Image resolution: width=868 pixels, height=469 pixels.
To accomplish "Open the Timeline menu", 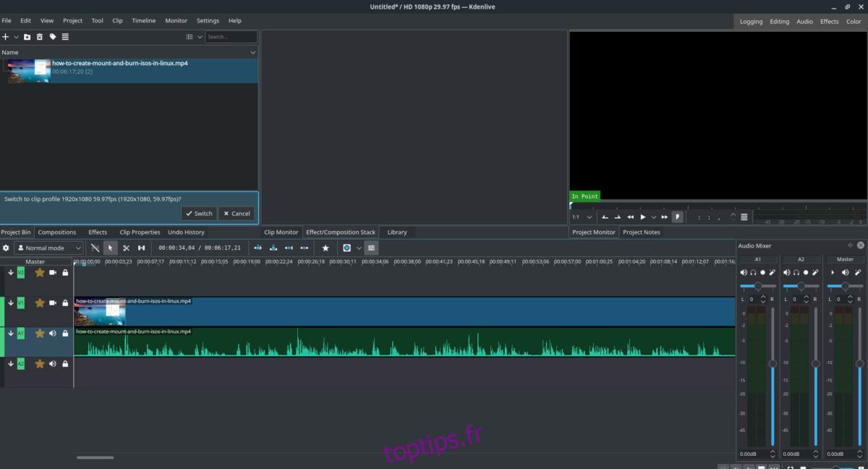I will pos(143,21).
